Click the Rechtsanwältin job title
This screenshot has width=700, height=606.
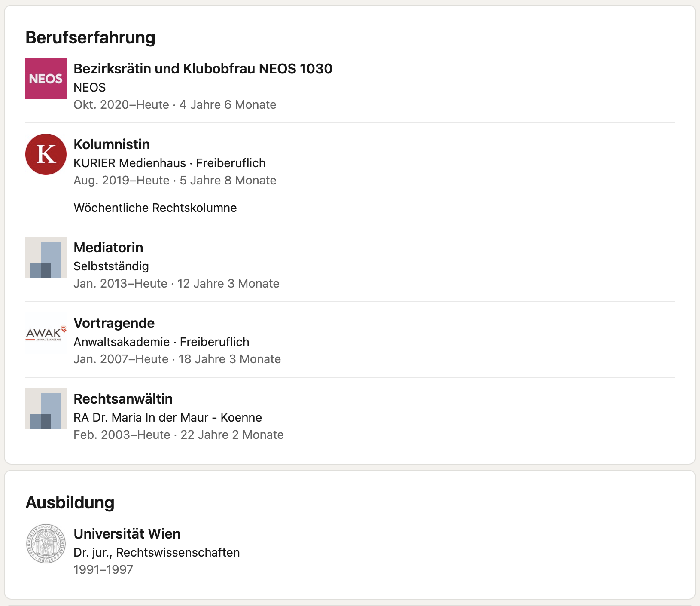[x=123, y=399]
